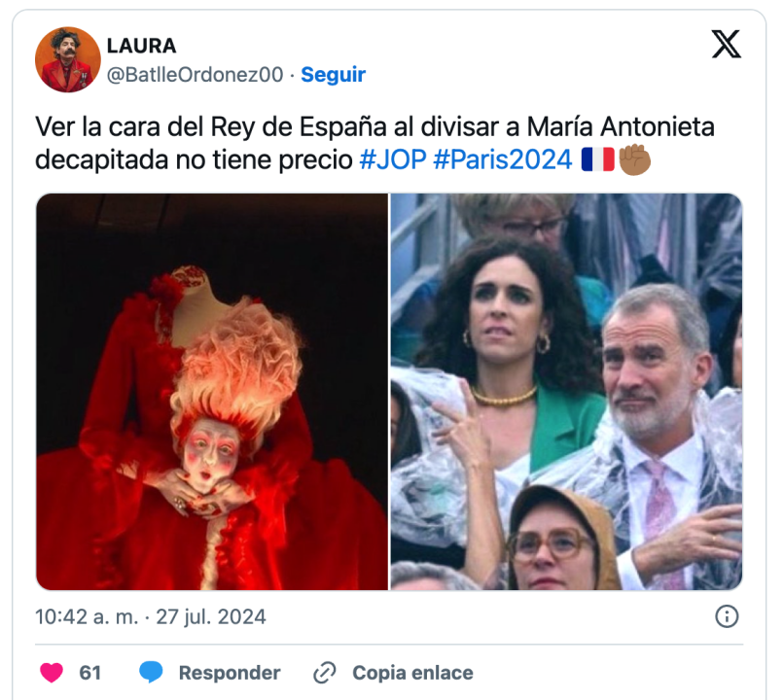This screenshot has width=784, height=700.
Task: Open the tweet info icon
Action: click(x=727, y=616)
